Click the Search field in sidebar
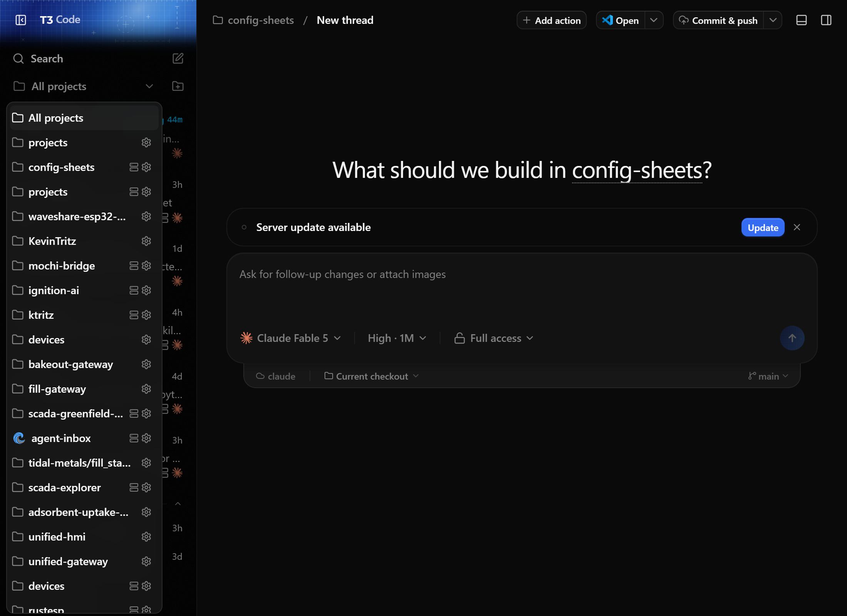 click(89, 59)
